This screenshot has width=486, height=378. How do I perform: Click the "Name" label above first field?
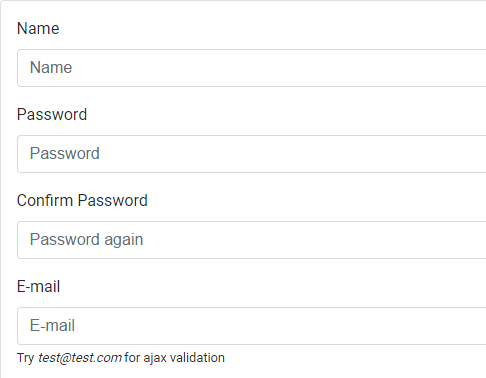pos(38,28)
